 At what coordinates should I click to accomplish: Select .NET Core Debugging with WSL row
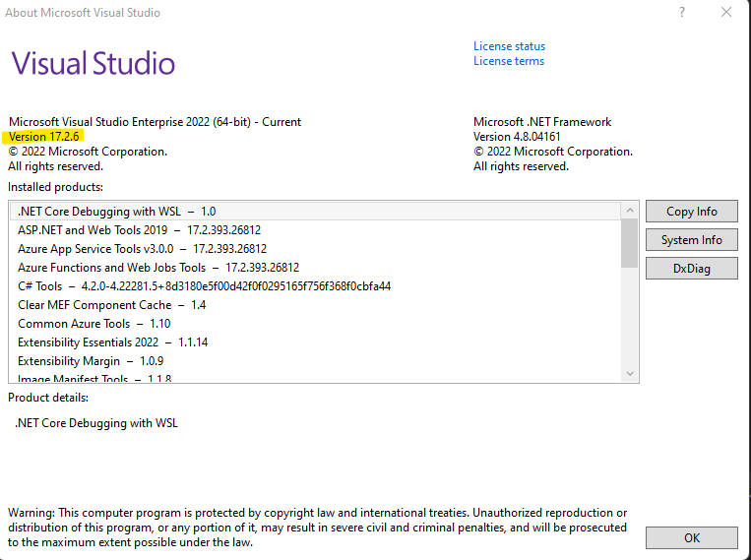[315, 212]
